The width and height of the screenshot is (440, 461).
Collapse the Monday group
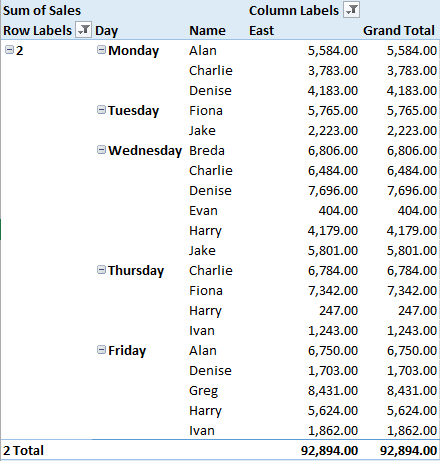(x=101, y=50)
